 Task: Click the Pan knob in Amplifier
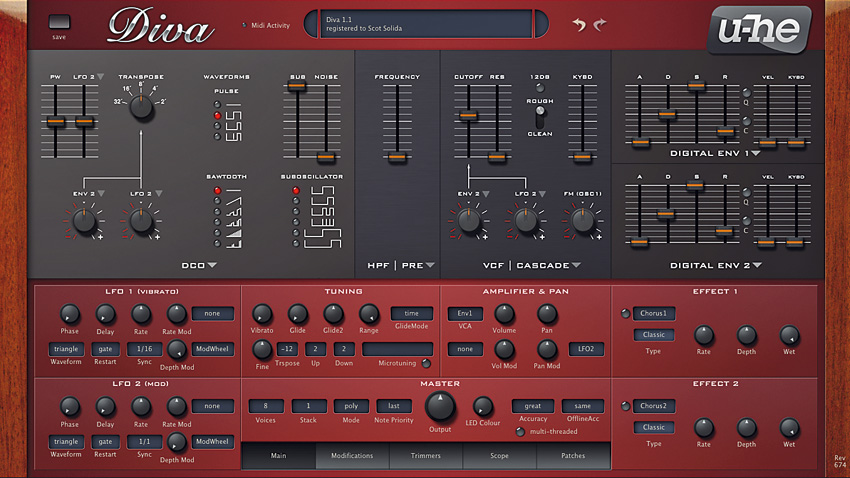point(547,314)
